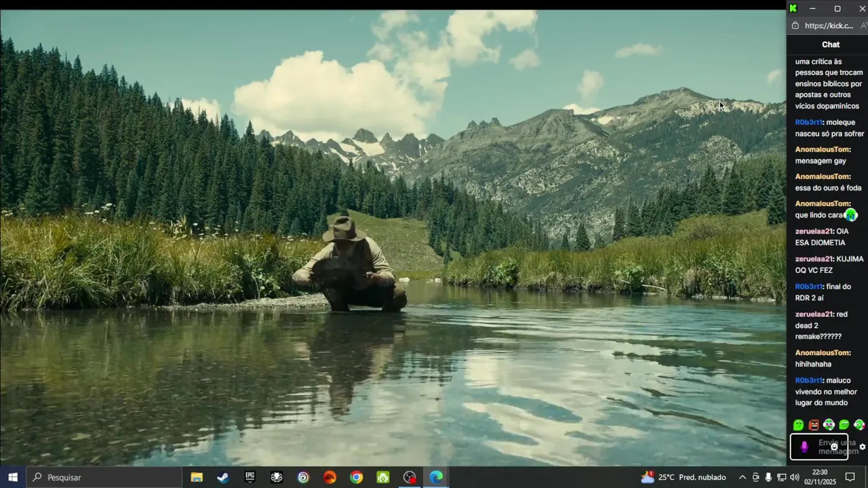This screenshot has width=868, height=488.
Task: Select the green emote after 'que lindo cara'
Action: coord(850,215)
